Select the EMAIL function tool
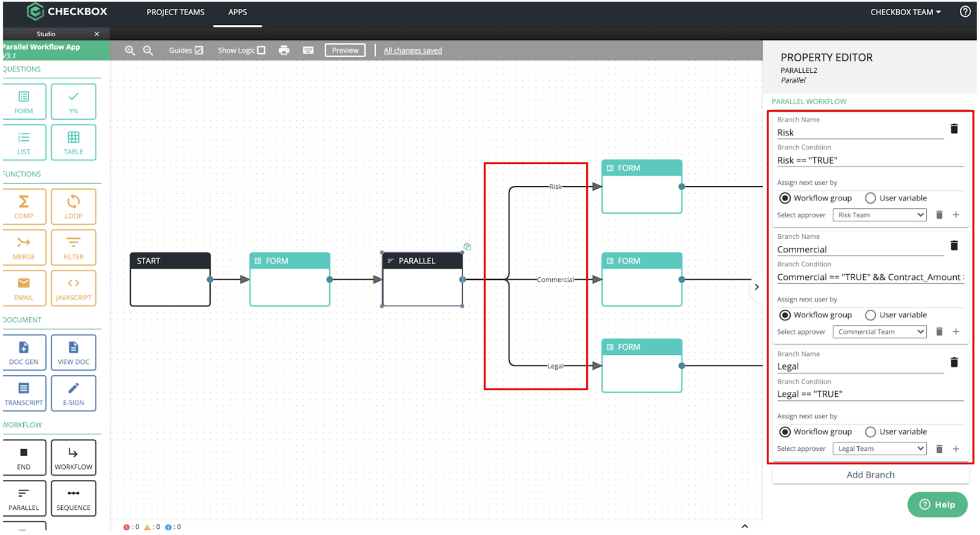 (x=24, y=289)
